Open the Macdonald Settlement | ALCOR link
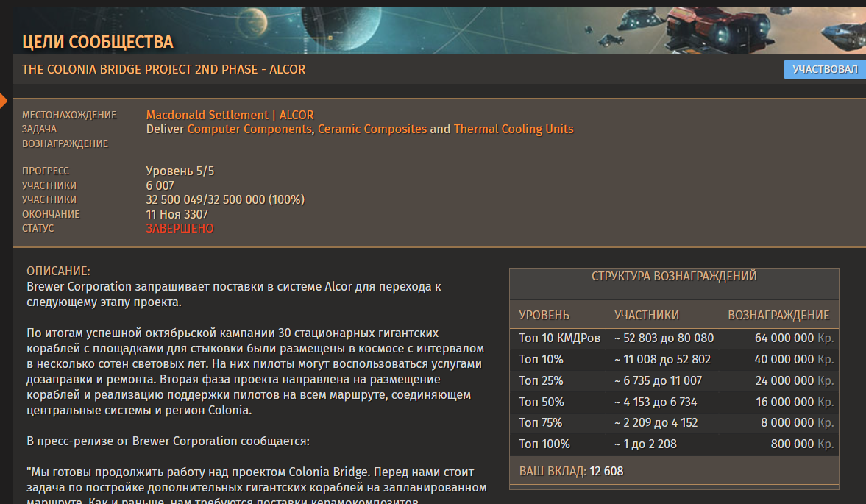866x504 pixels. click(230, 115)
